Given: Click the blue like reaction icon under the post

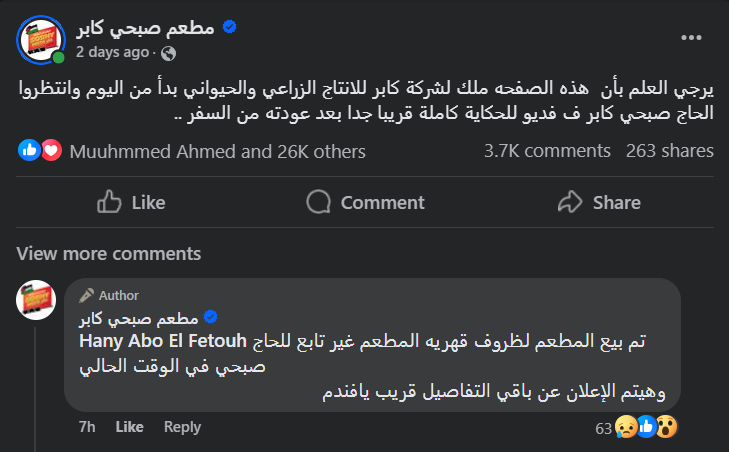Looking at the screenshot, I should point(29,151).
